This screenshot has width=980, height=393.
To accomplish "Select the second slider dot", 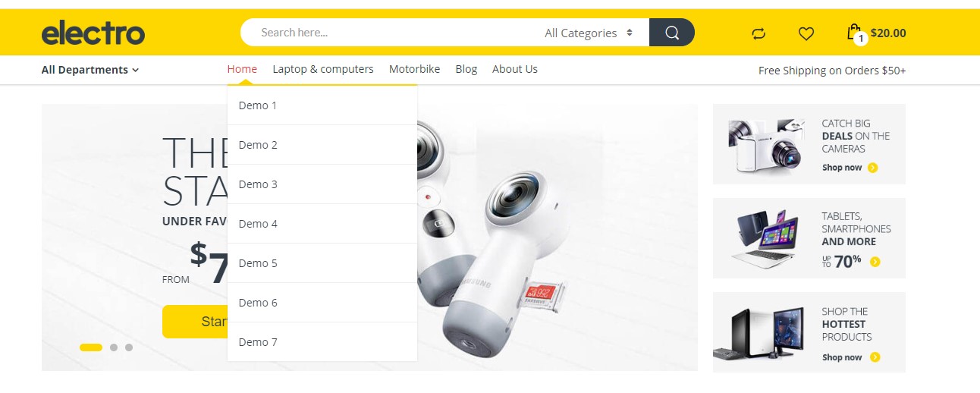I will click(x=114, y=347).
